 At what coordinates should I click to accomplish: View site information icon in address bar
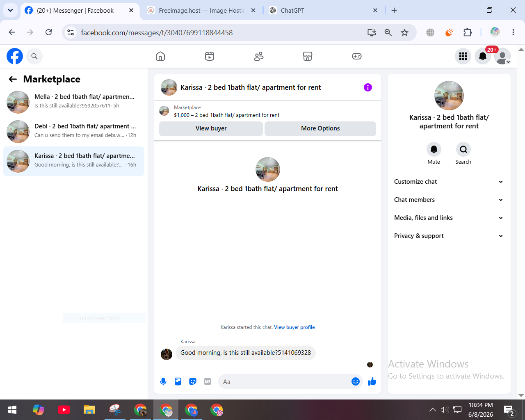[71, 32]
